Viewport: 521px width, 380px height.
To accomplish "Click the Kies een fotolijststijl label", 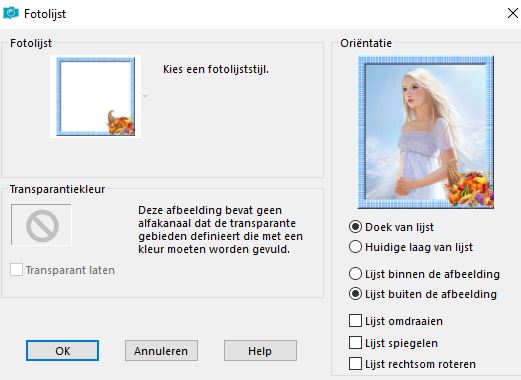I will coord(216,69).
